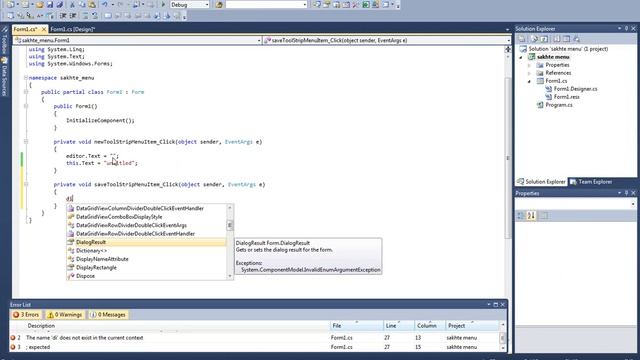This screenshot has height=360, width=640.
Task: Sort the Error List by Project column
Action: click(x=472, y=326)
